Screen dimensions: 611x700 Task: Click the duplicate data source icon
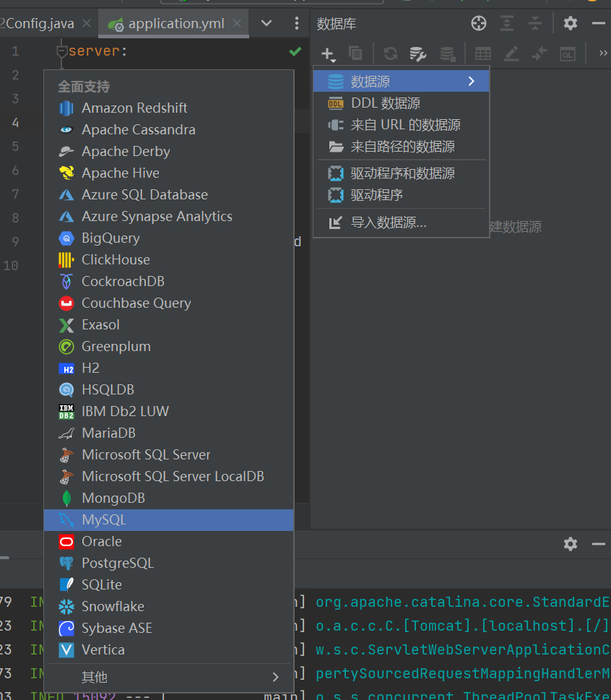tap(356, 53)
